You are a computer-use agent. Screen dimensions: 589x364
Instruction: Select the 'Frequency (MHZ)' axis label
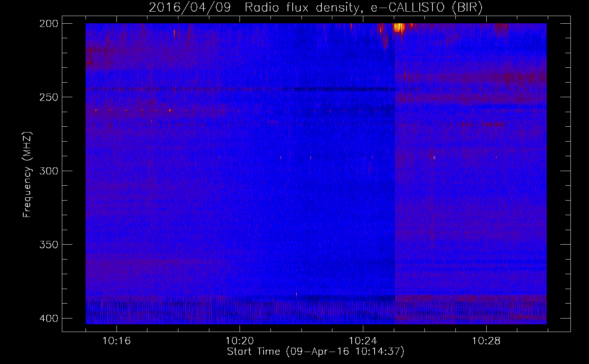click(27, 174)
